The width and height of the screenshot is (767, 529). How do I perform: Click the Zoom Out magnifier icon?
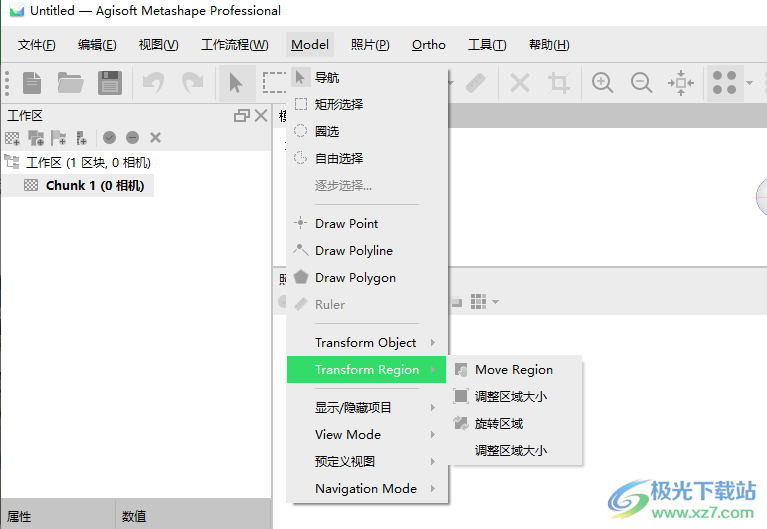[x=641, y=83]
